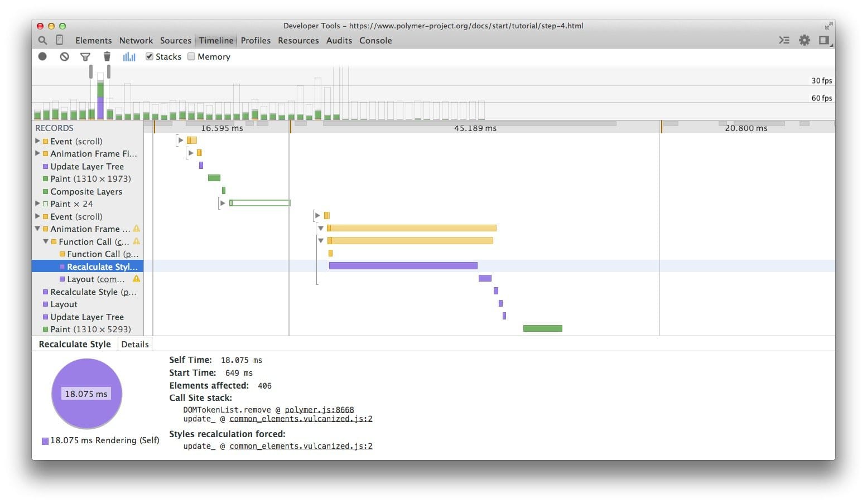
Task: Clear the current recording with the circle-slash icon
Action: coord(64,56)
